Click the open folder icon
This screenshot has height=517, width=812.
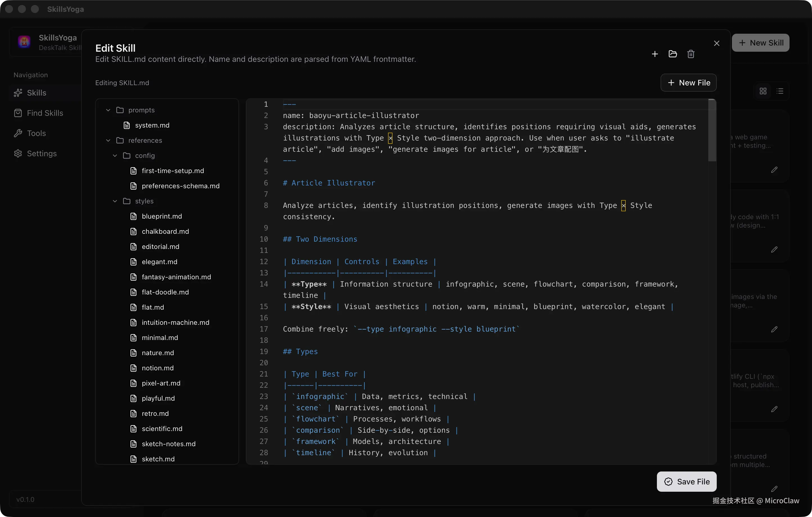coord(672,54)
